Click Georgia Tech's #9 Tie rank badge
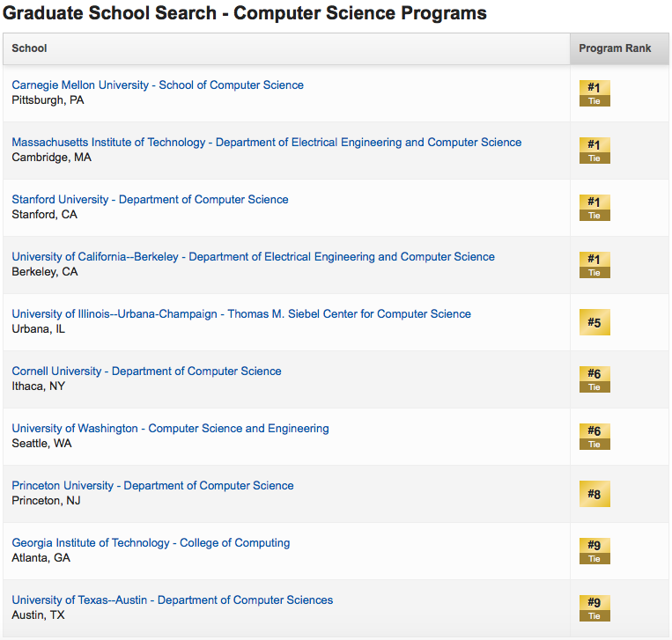Screen dimensions: 672x640 pos(594,551)
